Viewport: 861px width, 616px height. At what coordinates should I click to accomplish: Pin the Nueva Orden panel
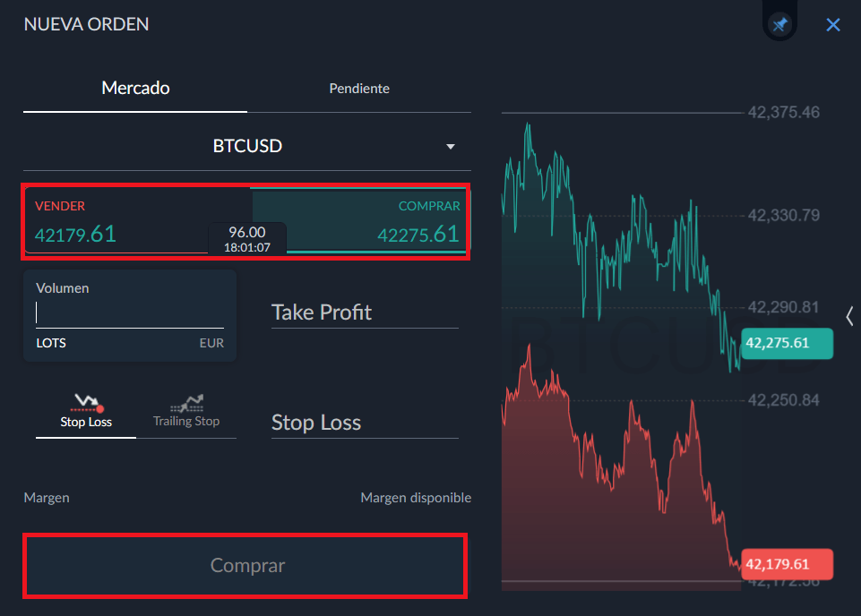coord(780,25)
